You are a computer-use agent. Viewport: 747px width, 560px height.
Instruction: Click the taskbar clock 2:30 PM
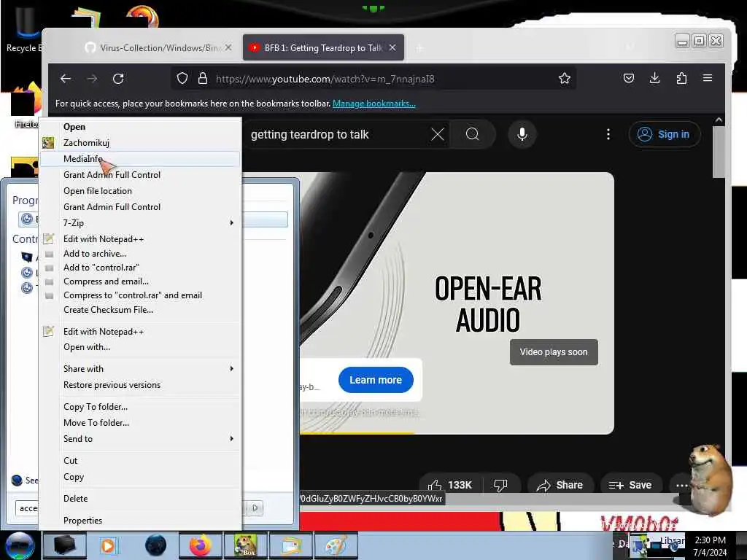pyautogui.click(x=710, y=540)
